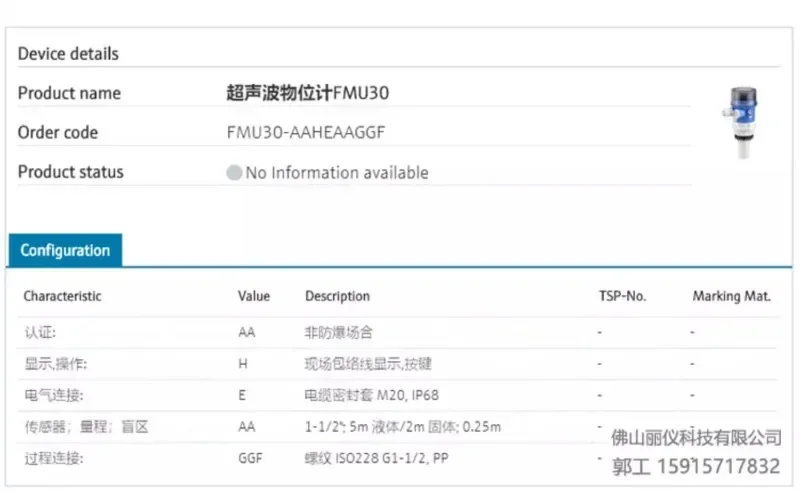This screenshot has width=800, height=491.
Task: Click the TSP-No. column header
Action: [x=622, y=296]
